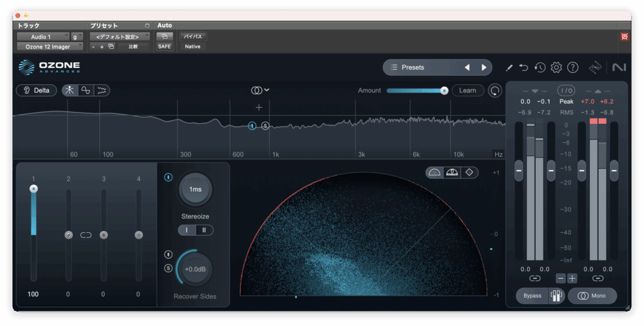Click the link icon between bands 2 and 3
Image resolution: width=644 pixels, height=326 pixels.
tap(86, 235)
